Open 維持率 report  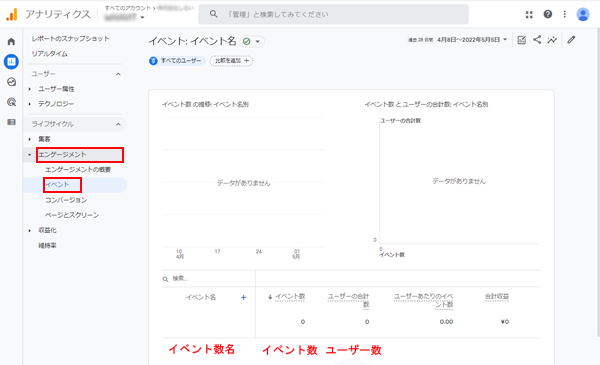coord(47,246)
